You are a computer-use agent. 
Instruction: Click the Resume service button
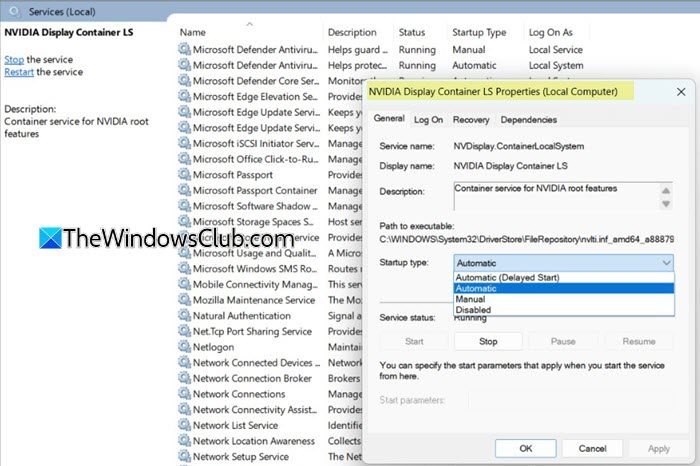click(639, 341)
